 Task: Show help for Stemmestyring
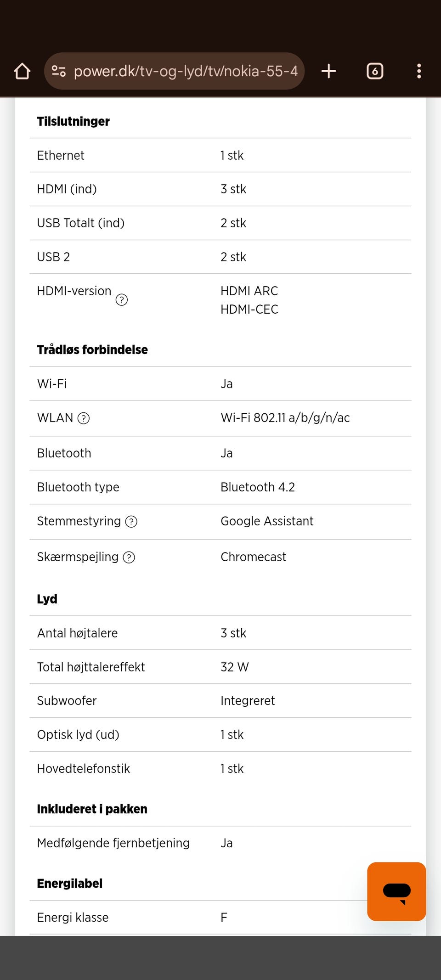[131, 522]
